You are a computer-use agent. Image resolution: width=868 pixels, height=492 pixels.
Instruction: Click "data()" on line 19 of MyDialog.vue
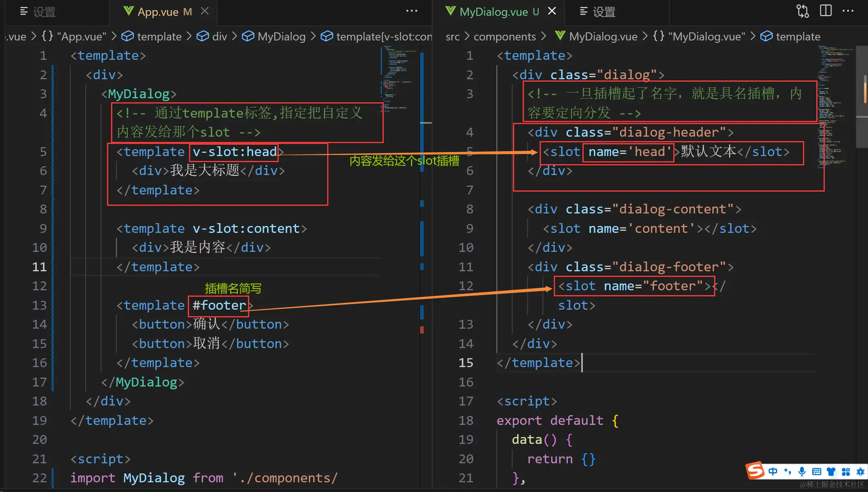pos(534,439)
